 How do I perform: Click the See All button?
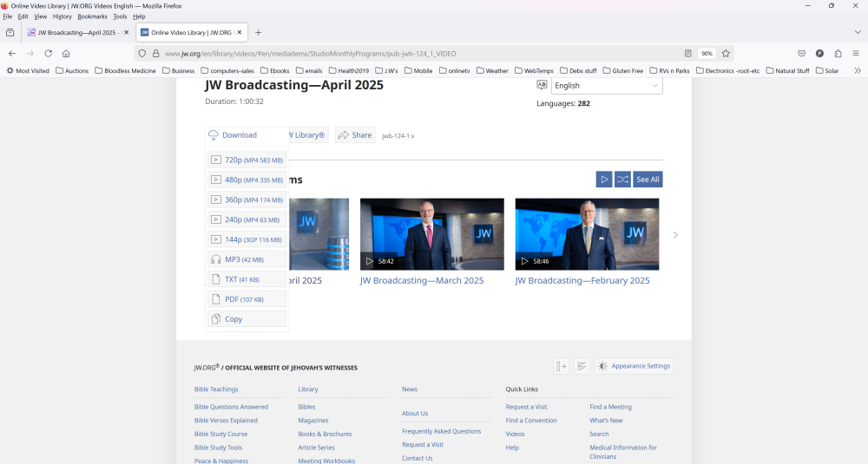coord(648,180)
